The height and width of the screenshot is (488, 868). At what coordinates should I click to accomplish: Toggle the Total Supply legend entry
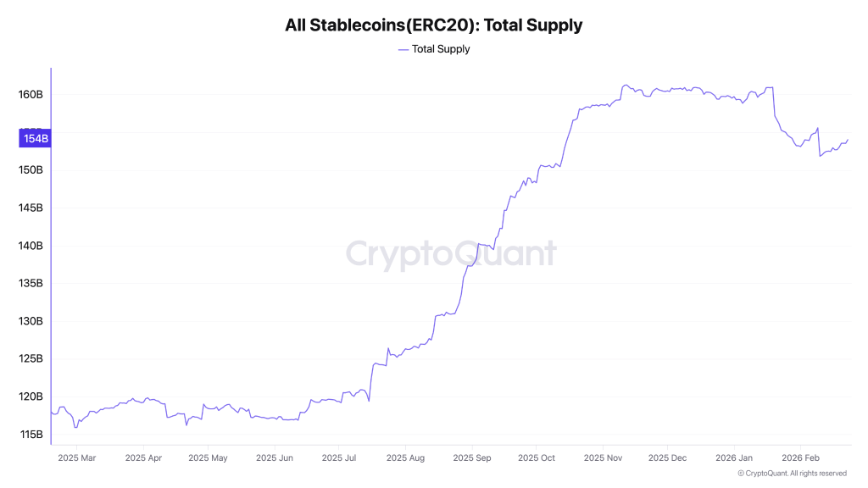coord(440,49)
